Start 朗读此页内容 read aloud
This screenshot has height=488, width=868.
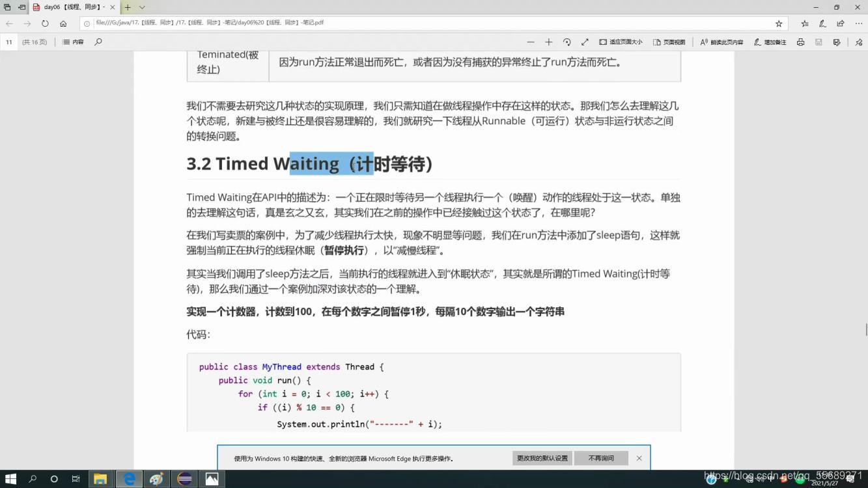721,42
